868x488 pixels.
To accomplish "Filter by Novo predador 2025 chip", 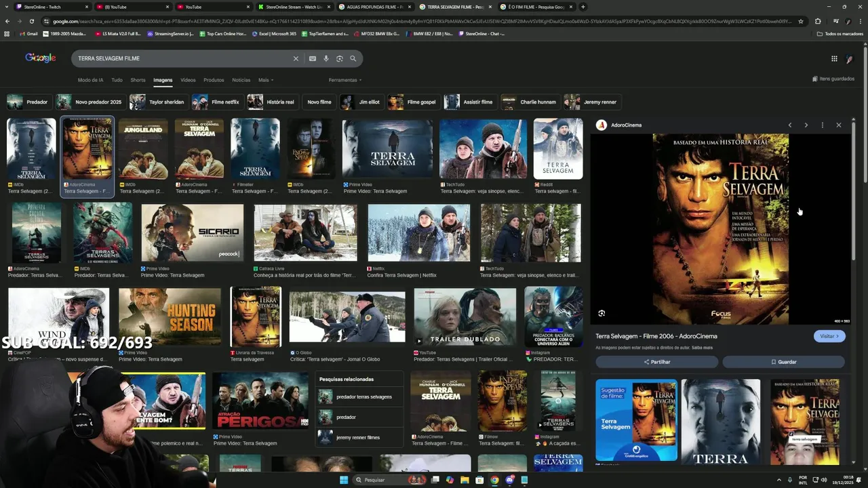I will (90, 102).
